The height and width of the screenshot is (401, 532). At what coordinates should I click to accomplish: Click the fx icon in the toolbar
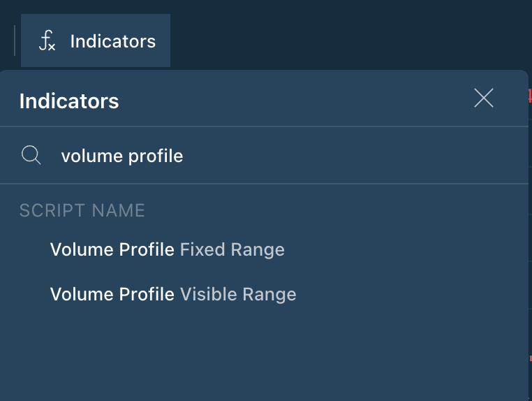pos(47,41)
